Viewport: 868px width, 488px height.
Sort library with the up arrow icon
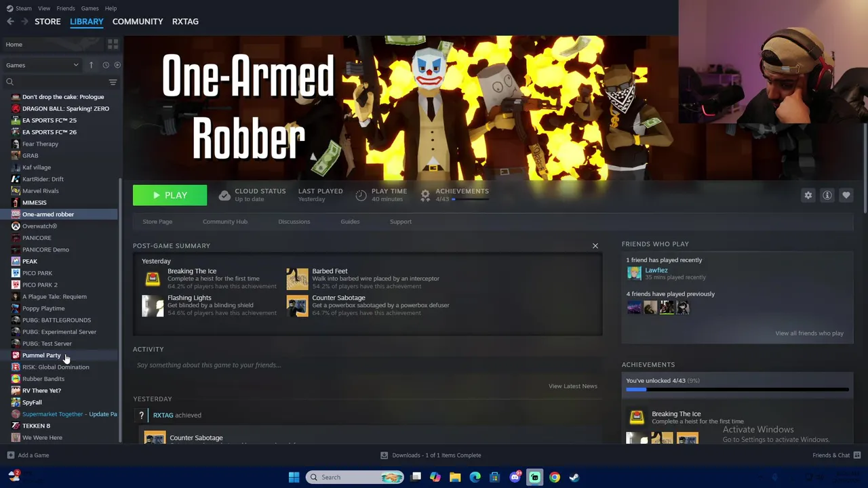(91, 65)
